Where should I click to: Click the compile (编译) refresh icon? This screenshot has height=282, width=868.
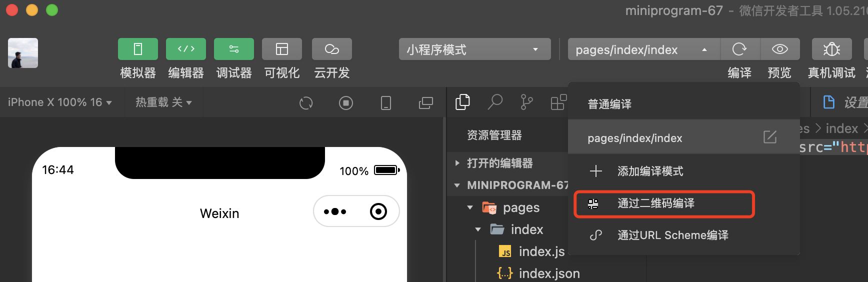[x=740, y=49]
